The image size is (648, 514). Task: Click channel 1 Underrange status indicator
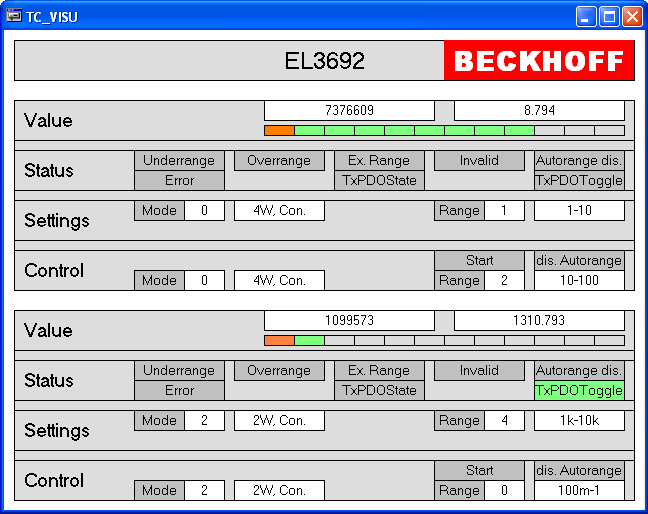click(x=179, y=160)
